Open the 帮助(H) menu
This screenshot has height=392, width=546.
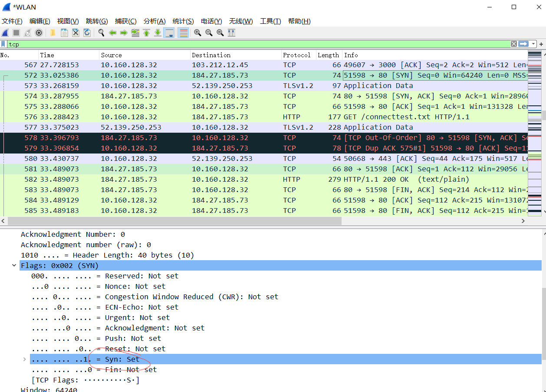coord(299,21)
